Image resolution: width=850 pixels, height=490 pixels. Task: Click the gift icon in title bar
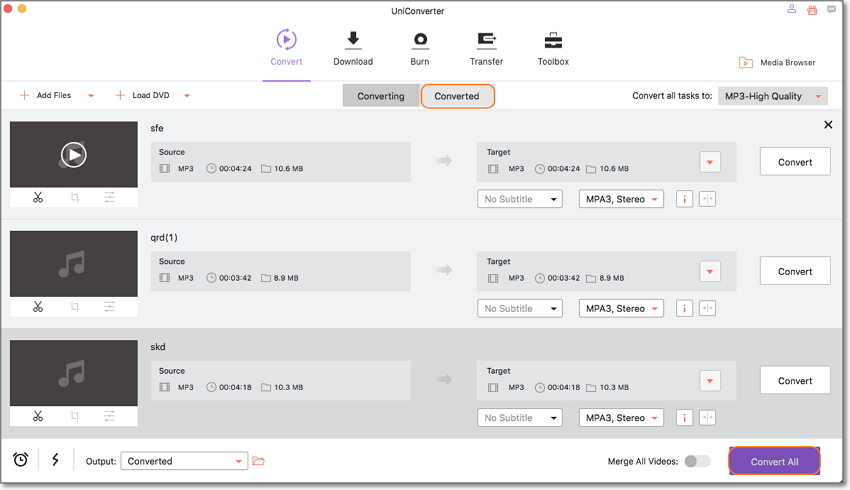coord(812,10)
